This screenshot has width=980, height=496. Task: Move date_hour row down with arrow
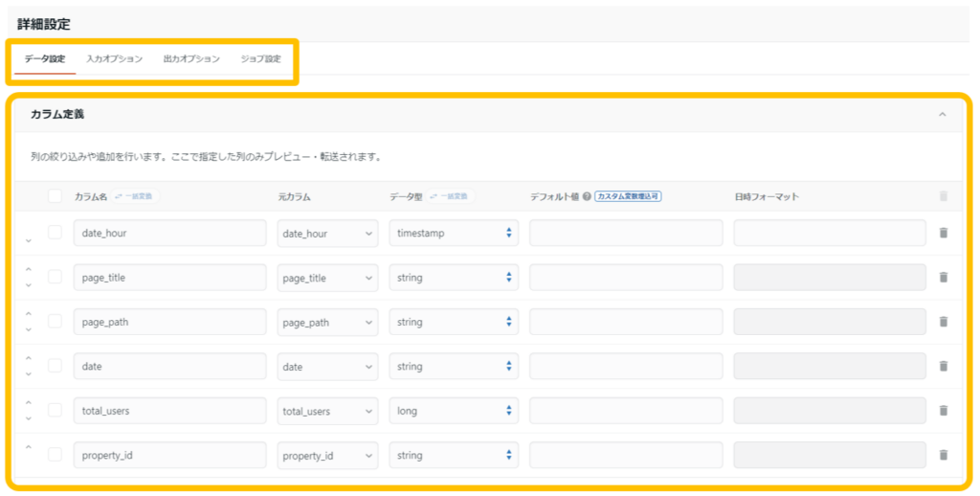pos(29,239)
